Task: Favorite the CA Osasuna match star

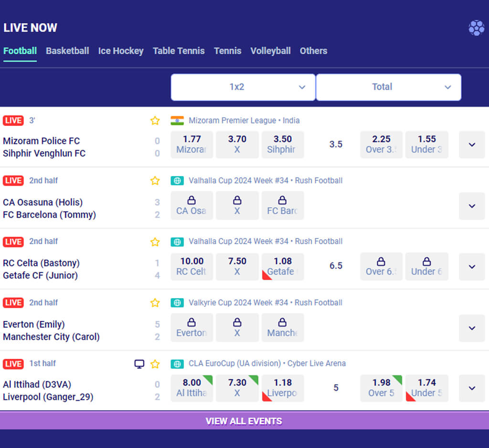Action: tap(155, 181)
